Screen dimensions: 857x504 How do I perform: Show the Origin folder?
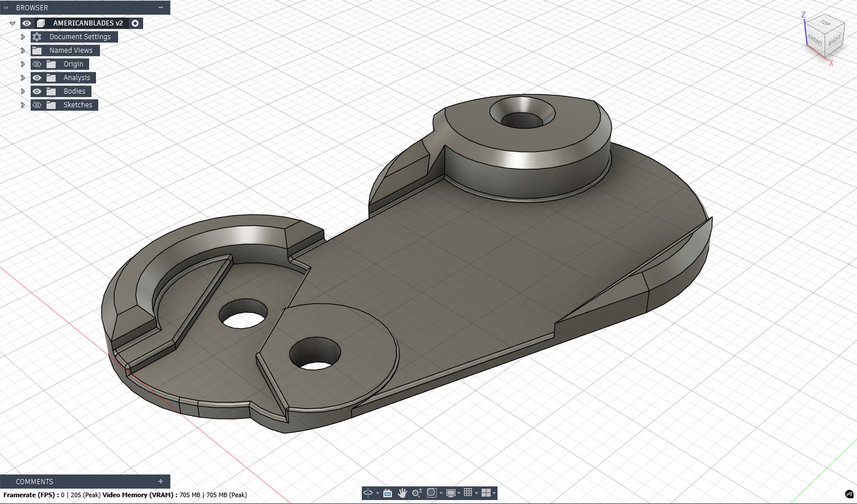pyautogui.click(x=37, y=64)
